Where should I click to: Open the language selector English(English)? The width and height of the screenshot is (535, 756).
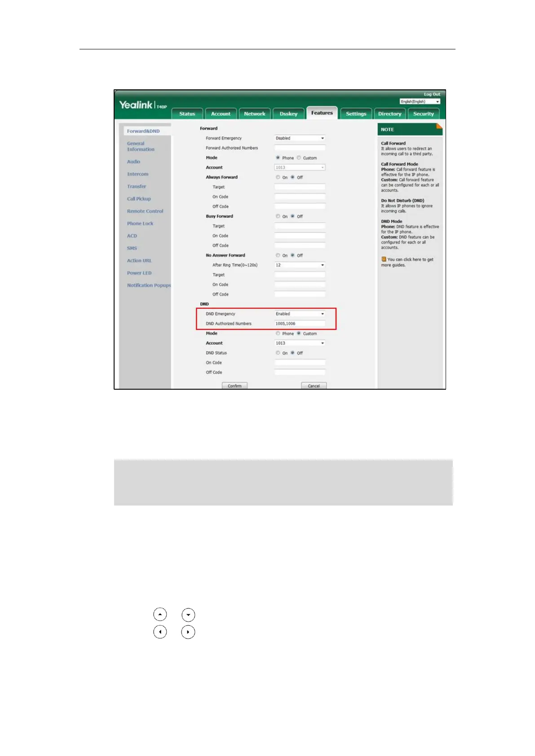click(x=420, y=101)
